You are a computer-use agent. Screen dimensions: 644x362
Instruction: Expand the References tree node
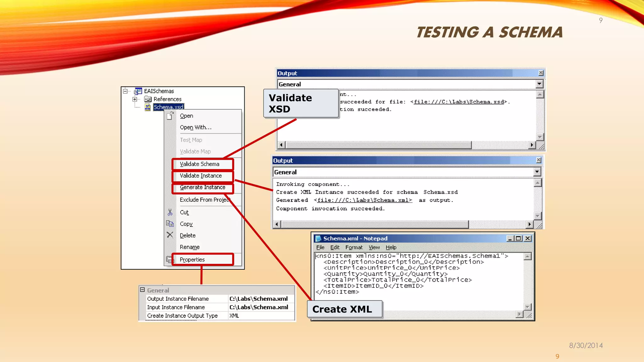(x=135, y=99)
